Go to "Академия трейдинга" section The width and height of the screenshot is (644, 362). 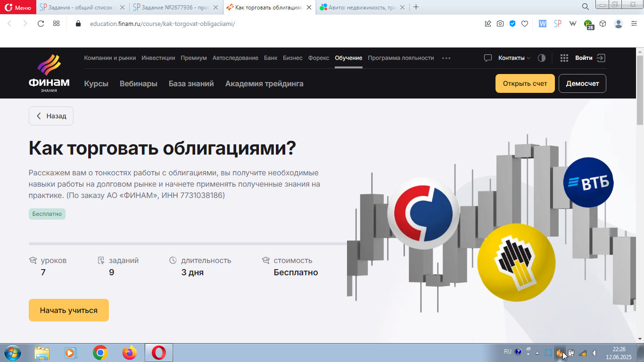pos(264,83)
